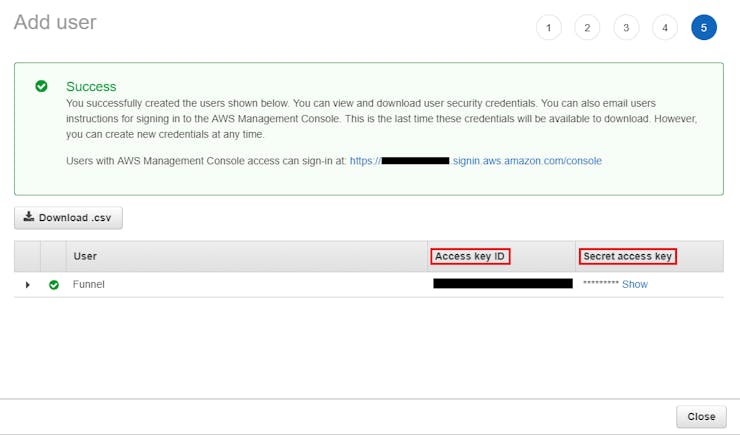
Task: Click the redacted access key ID value
Action: (x=502, y=284)
